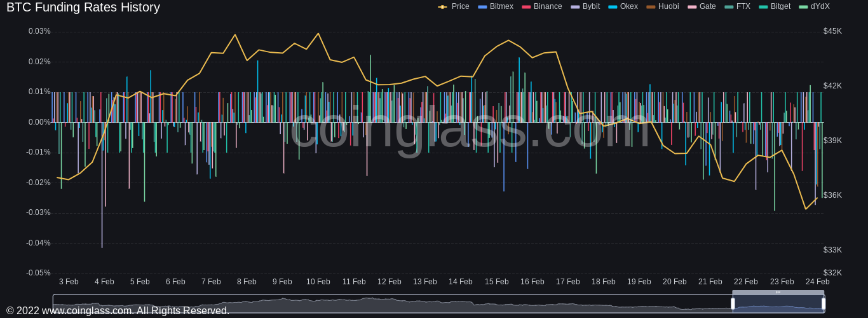Image resolution: width=868 pixels, height=318 pixels.
Task: Click unselected area of the range navigator
Action: point(381,304)
